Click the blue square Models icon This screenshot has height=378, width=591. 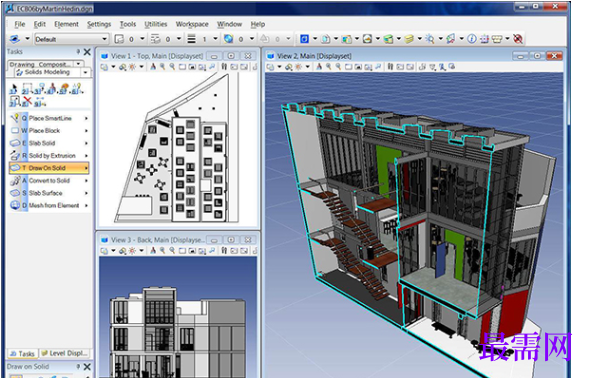coord(304,38)
